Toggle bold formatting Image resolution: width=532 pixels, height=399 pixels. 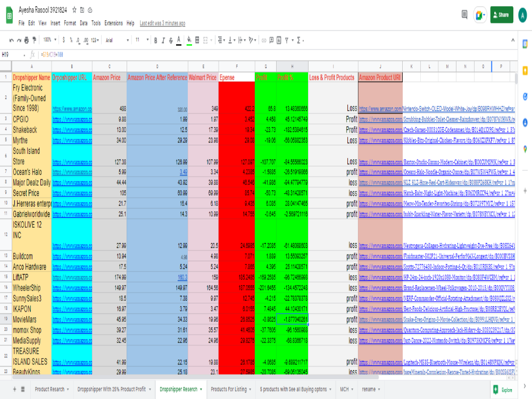tap(155, 40)
